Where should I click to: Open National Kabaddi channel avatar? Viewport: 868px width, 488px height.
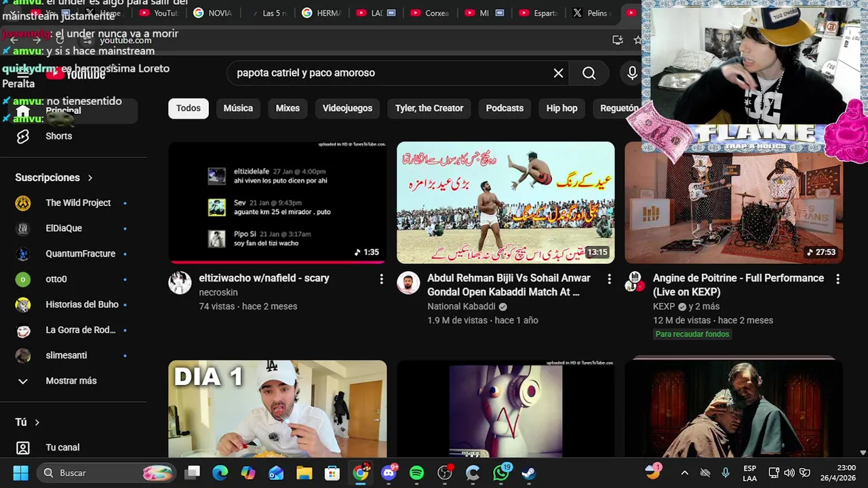pos(408,283)
